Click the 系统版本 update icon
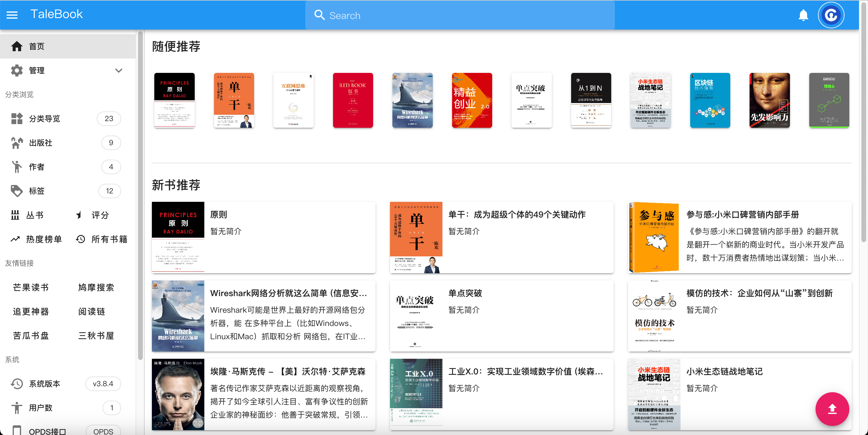Viewport: 868px width, 435px height. [17, 383]
